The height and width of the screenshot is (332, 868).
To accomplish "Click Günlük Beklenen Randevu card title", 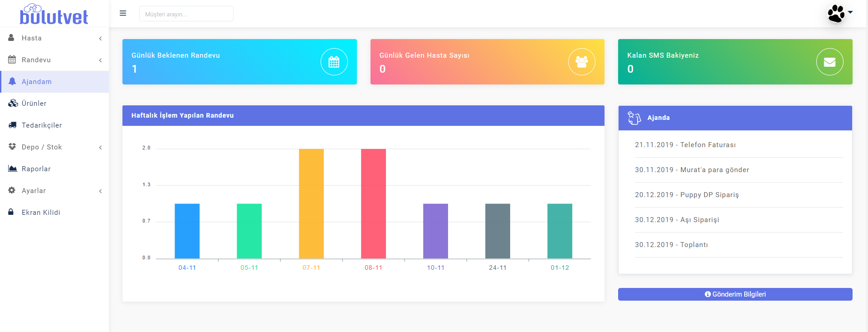I will (x=176, y=55).
